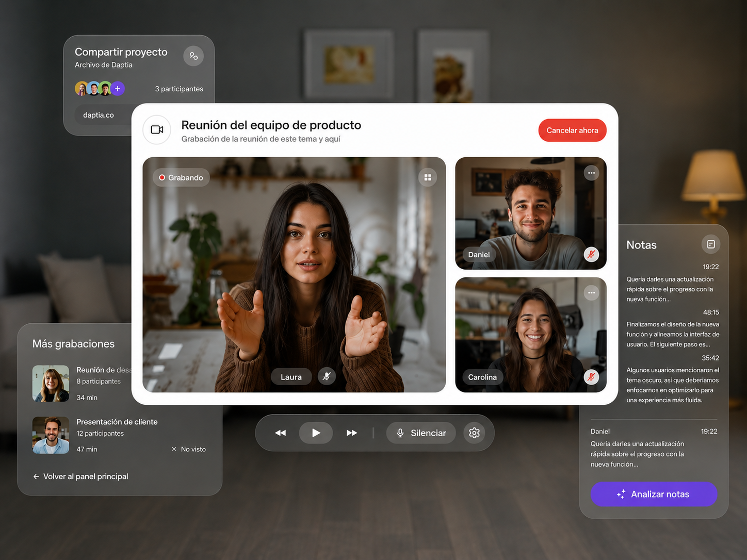Open the three-dot menu on Daniel's video
This screenshot has height=560, width=747.
(591, 173)
